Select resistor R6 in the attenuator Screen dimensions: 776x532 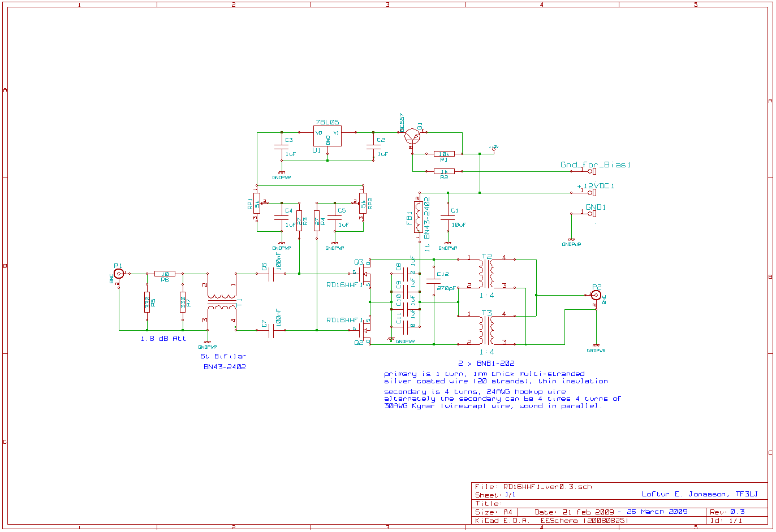click(165, 274)
